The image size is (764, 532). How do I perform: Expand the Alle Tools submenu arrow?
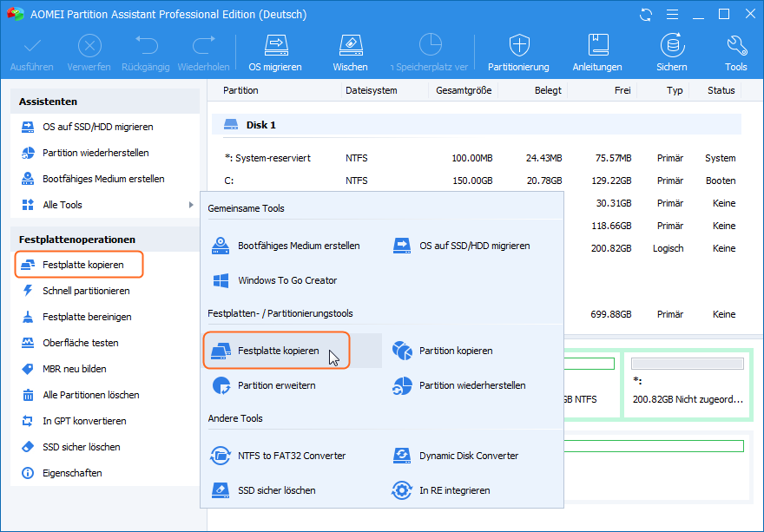191,205
